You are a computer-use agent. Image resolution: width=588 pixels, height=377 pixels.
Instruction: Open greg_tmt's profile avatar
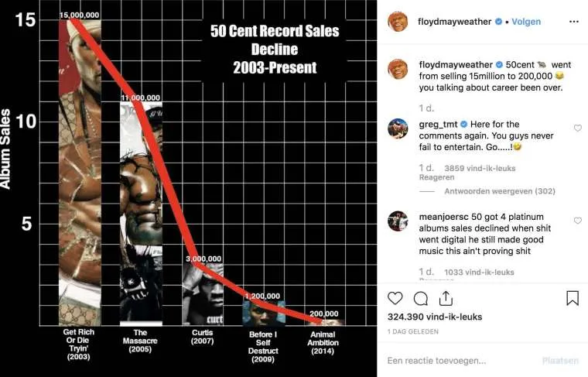pos(398,129)
